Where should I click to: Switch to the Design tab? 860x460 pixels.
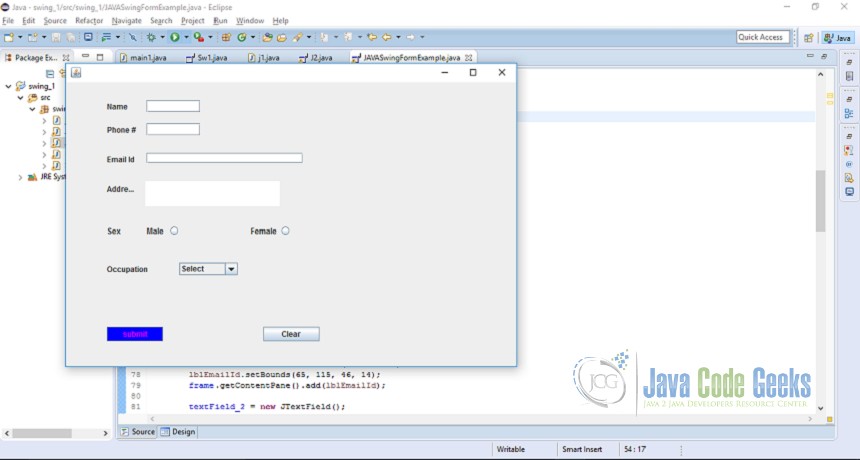pos(178,432)
